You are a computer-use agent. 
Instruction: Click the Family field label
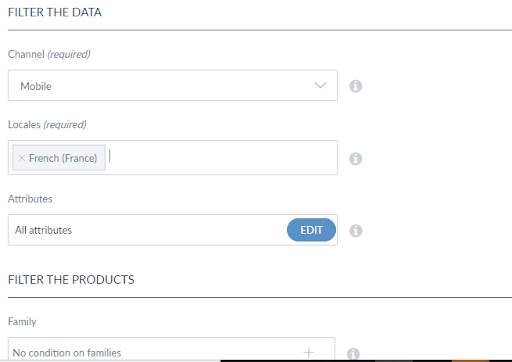[x=22, y=321]
